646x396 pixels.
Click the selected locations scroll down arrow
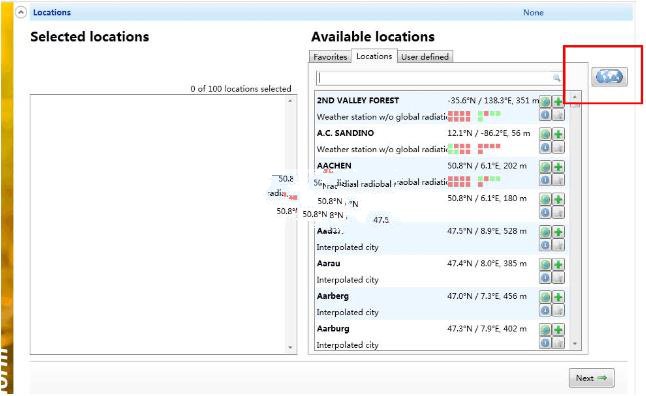[290, 347]
